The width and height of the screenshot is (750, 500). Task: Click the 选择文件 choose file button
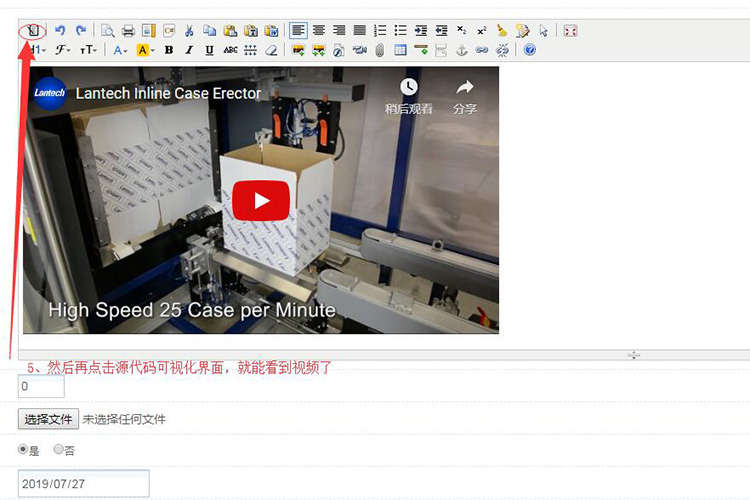[x=48, y=419]
